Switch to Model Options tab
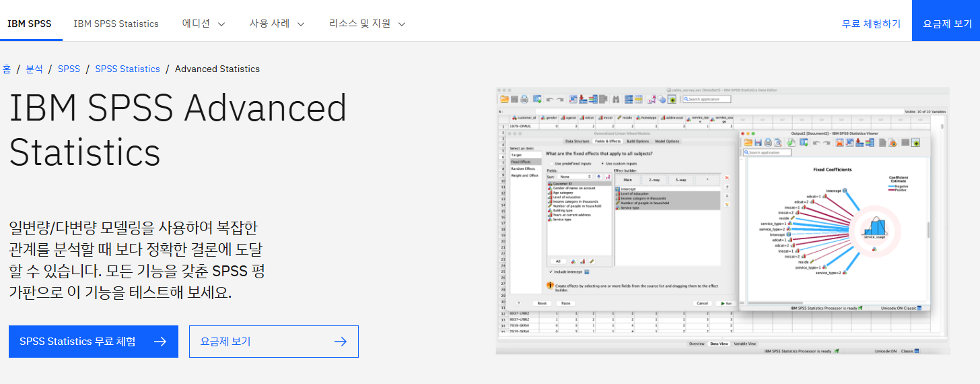The height and width of the screenshot is (384, 980). pyautogui.click(x=667, y=141)
